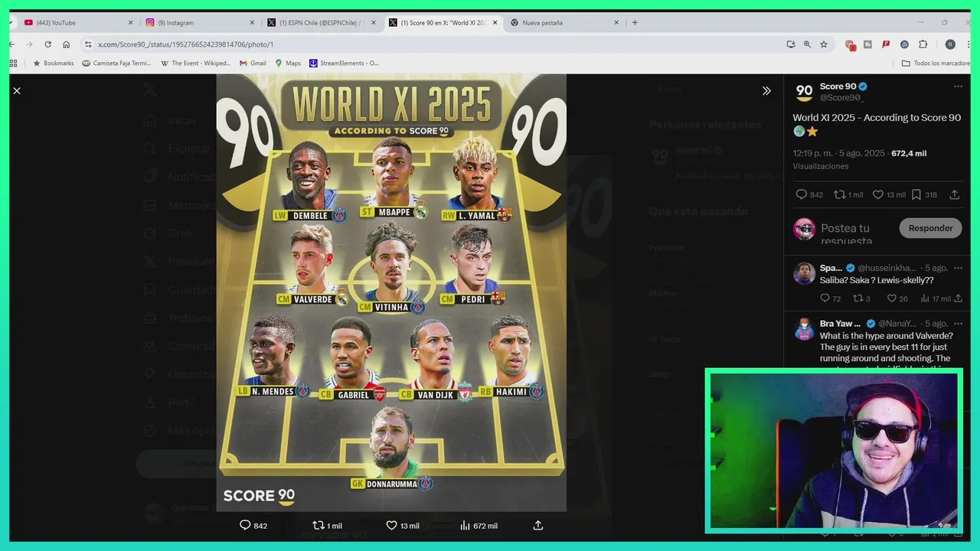Go to browser home page
980x551 pixels.
(x=67, y=44)
